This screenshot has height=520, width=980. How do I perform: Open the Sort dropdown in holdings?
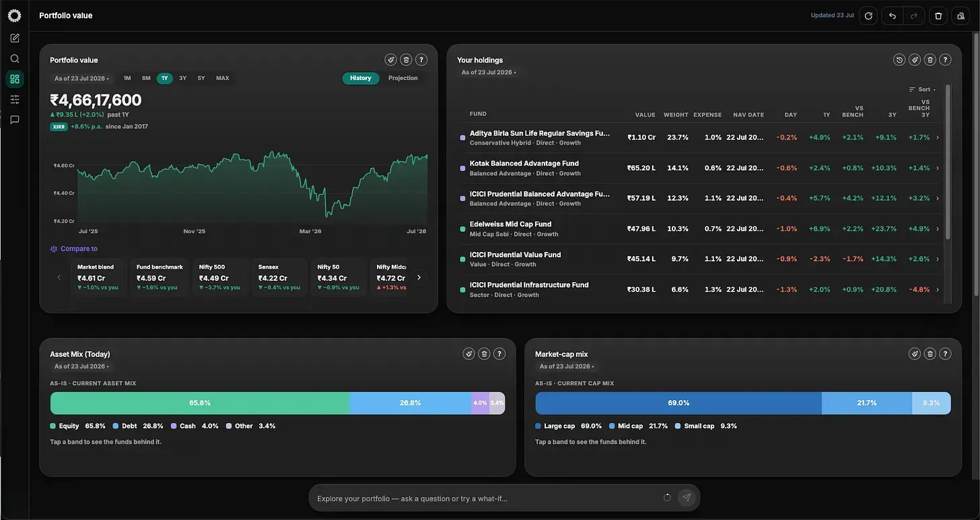[x=922, y=89]
